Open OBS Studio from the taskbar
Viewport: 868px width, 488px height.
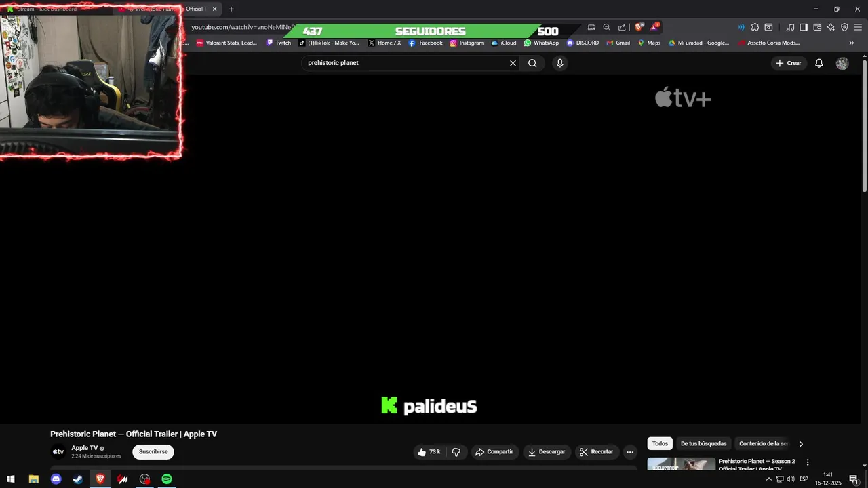144,479
